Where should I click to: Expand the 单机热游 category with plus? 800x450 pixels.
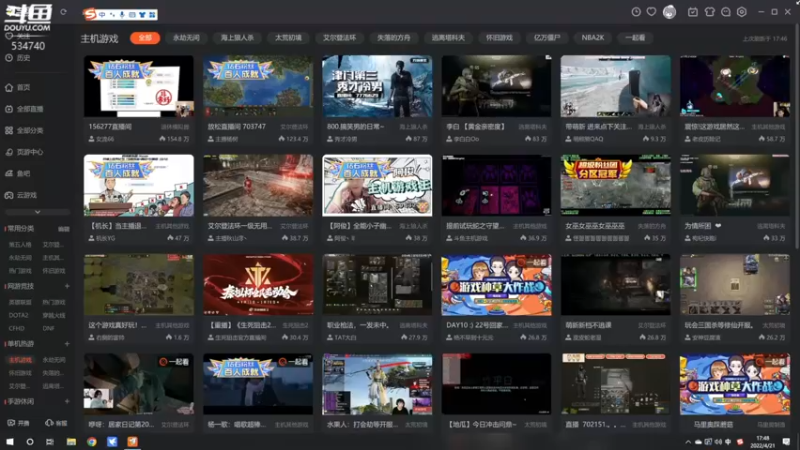click(67, 344)
